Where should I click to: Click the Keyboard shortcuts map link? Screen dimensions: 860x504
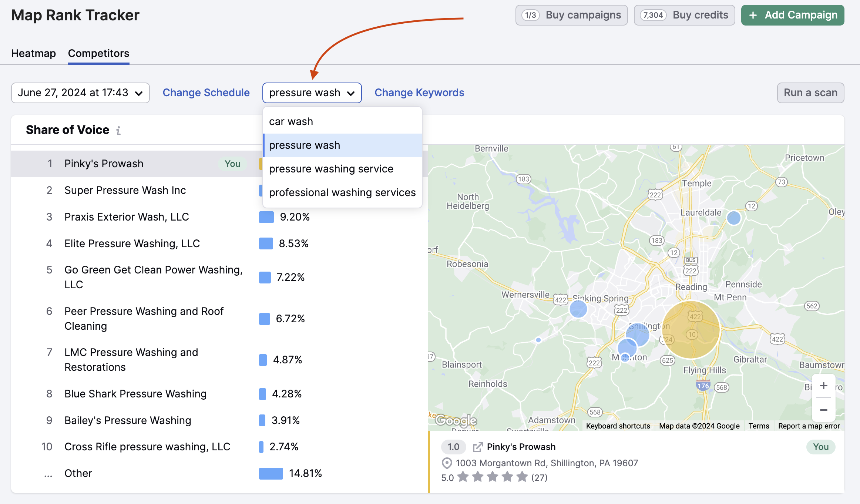(618, 426)
